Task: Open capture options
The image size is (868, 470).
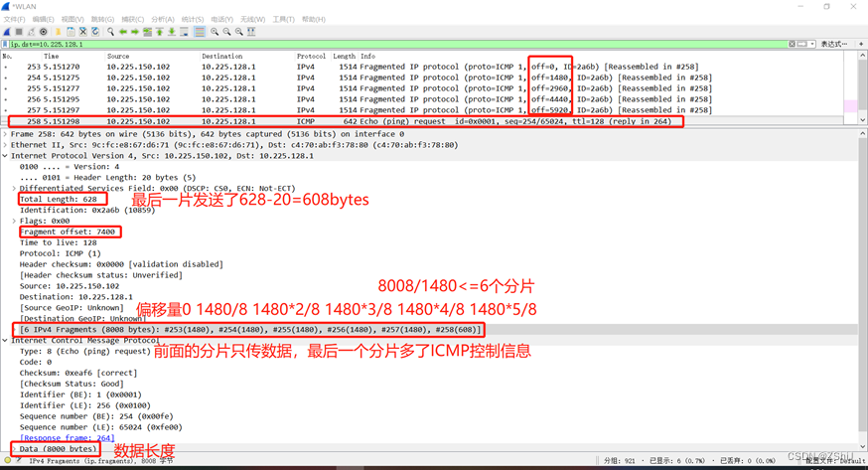Action: [43, 32]
